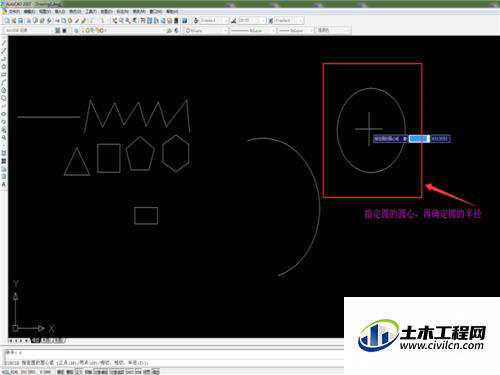Image resolution: width=500 pixels, height=375 pixels.
Task: Open the plot style dropdown
Action: point(332,30)
